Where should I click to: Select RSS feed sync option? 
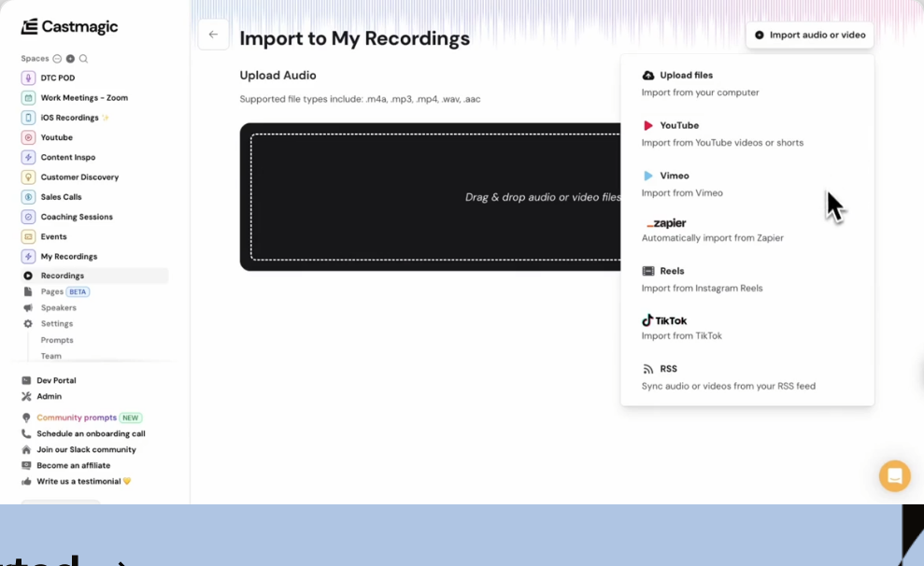point(746,377)
